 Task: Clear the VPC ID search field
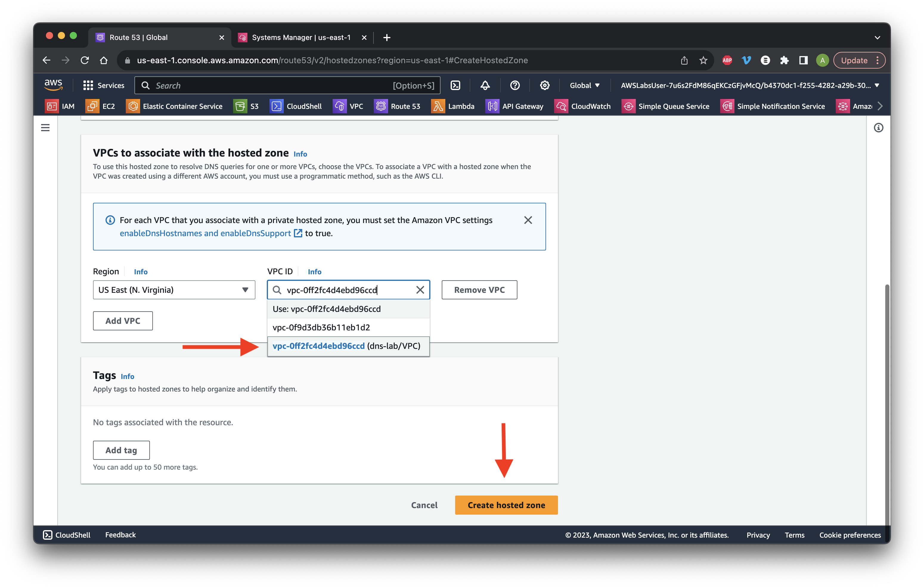(x=420, y=290)
